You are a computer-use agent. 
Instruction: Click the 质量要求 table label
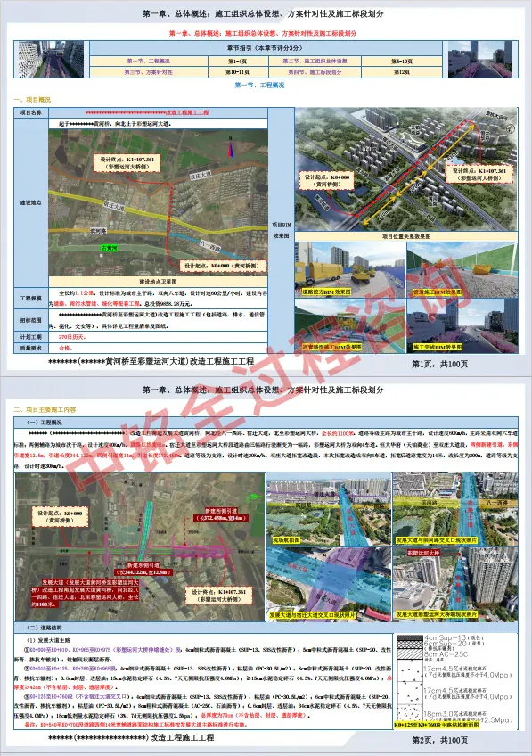(x=31, y=348)
